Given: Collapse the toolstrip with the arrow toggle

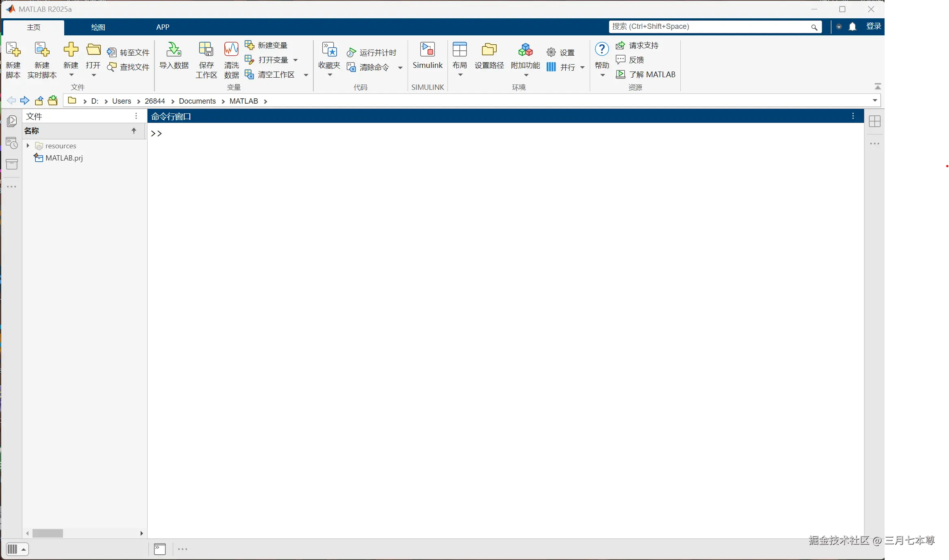Looking at the screenshot, I should pos(877,87).
